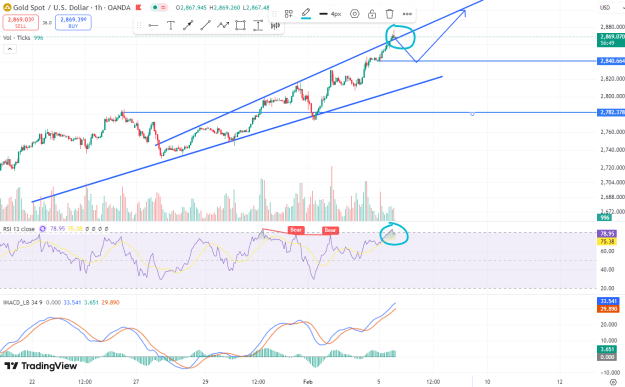The height and width of the screenshot is (387, 625).
Task: Click the Gold Spot / U.S. Dollar symbol title
Action: pos(51,7)
